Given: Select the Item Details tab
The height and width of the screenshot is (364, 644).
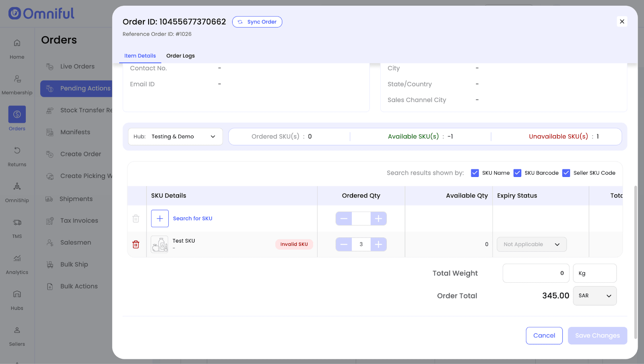Looking at the screenshot, I should 140,56.
